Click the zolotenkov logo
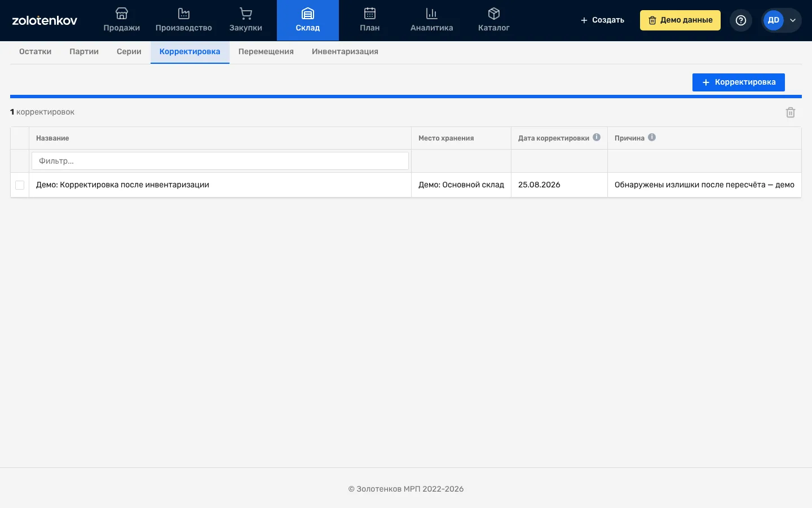The height and width of the screenshot is (508, 812). [45, 20]
